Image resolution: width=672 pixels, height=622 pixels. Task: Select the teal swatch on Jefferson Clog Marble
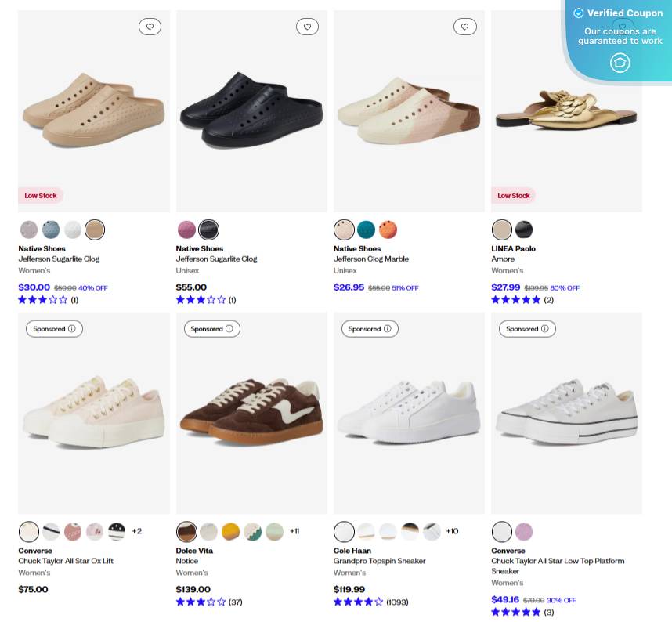pyautogui.click(x=366, y=229)
